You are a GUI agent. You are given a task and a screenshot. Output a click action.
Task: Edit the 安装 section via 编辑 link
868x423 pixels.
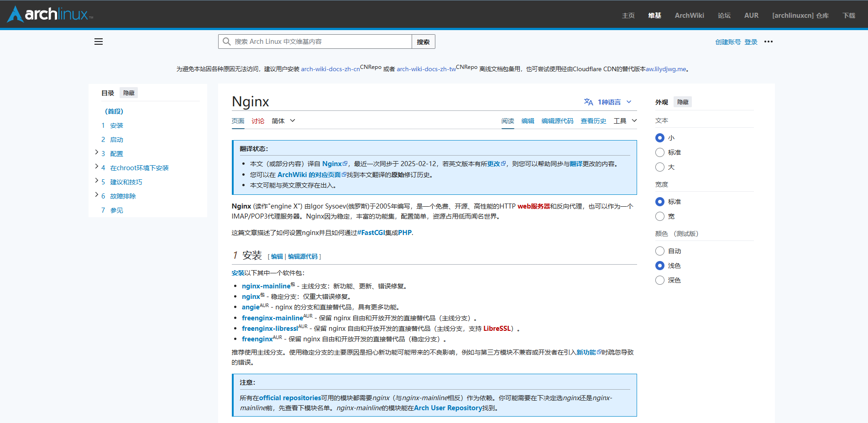pyautogui.click(x=277, y=256)
